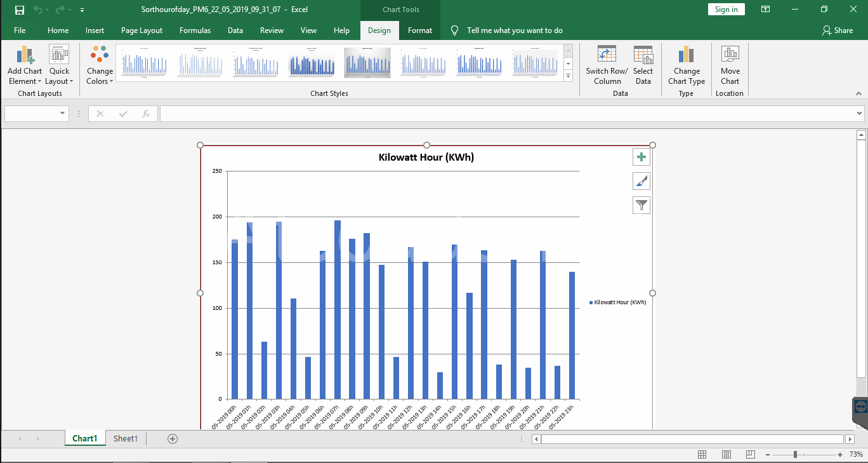The width and height of the screenshot is (868, 463).
Task: Click the Chart Filters funnel button
Action: pos(641,205)
